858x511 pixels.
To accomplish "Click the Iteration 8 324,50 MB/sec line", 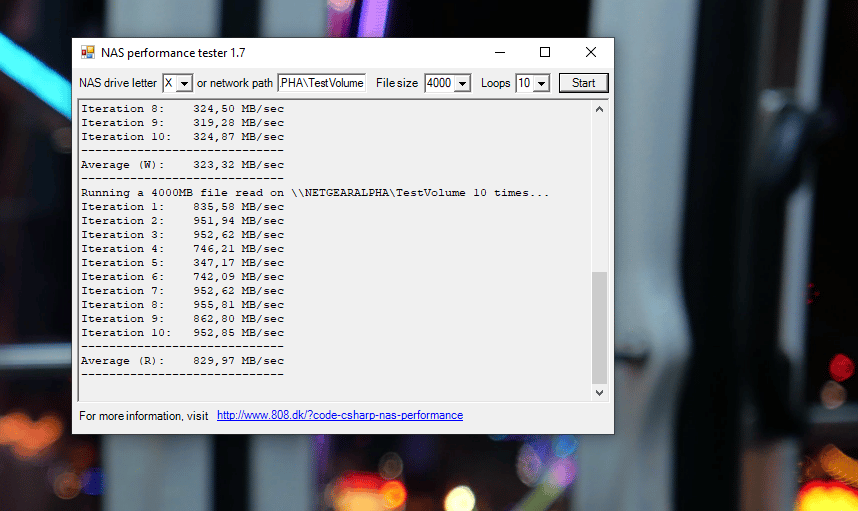I will (x=182, y=109).
